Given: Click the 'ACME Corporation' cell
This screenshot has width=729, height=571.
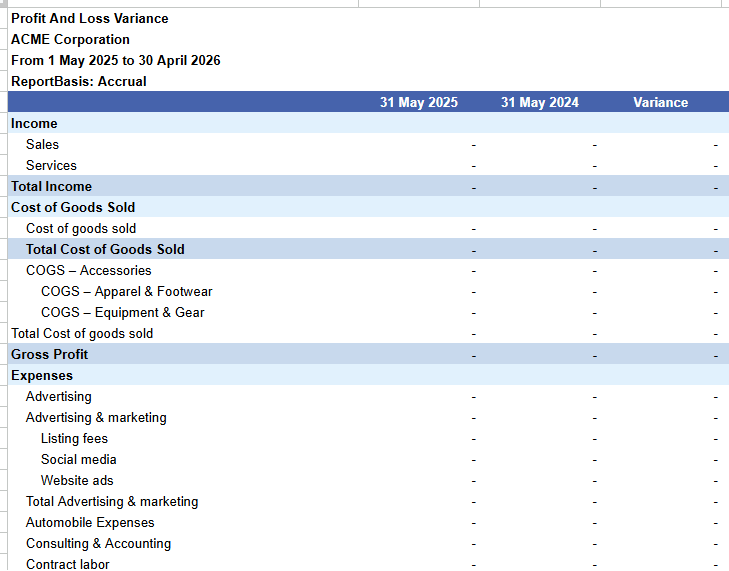Looking at the screenshot, I should pyautogui.click(x=70, y=40).
